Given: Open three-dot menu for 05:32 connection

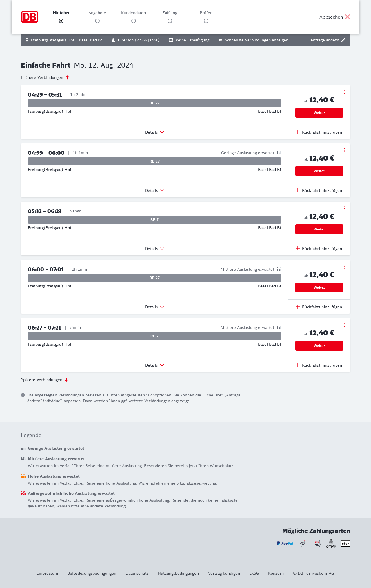Looking at the screenshot, I should click(x=345, y=208).
